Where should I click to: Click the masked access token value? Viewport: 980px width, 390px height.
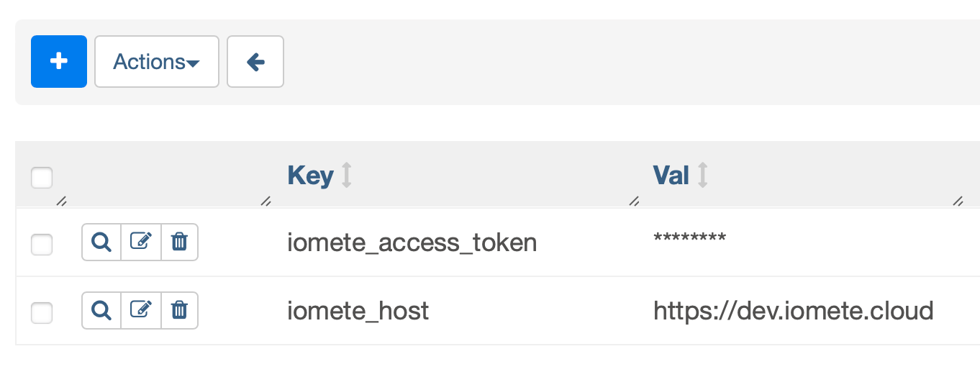[689, 238]
